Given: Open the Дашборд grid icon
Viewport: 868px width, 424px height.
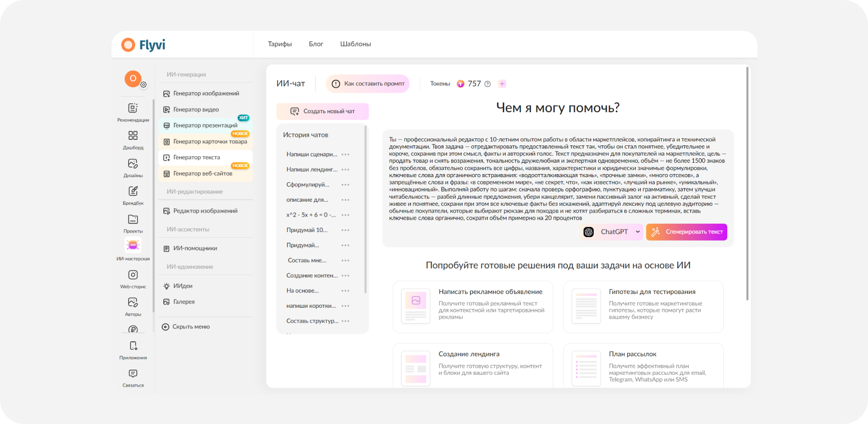Looking at the screenshot, I should pos(133,136).
